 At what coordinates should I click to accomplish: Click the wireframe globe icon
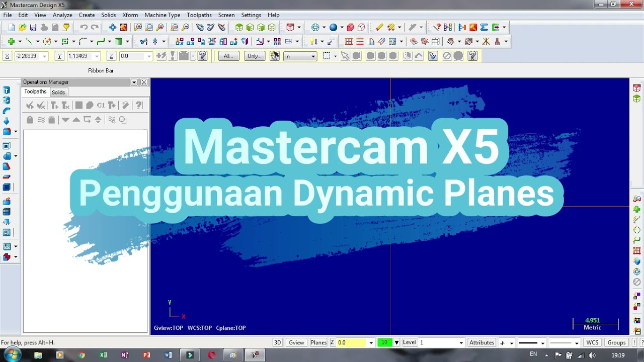point(315,27)
